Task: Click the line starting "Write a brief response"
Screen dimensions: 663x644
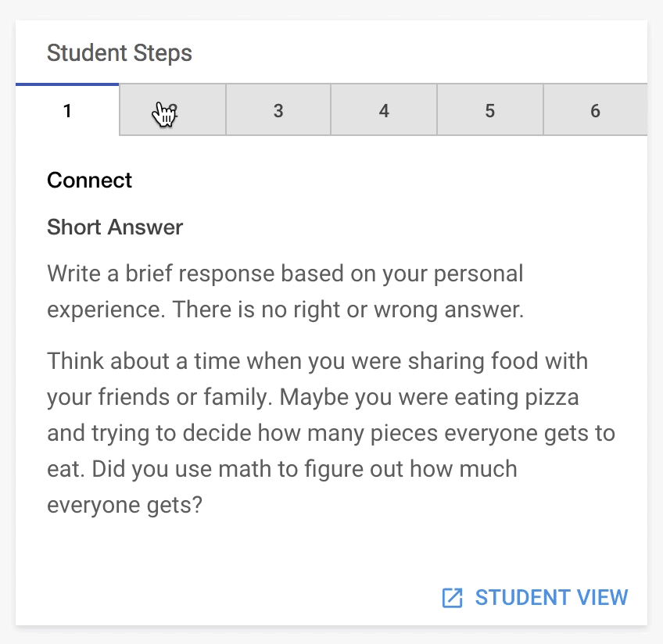Action: [x=285, y=274]
